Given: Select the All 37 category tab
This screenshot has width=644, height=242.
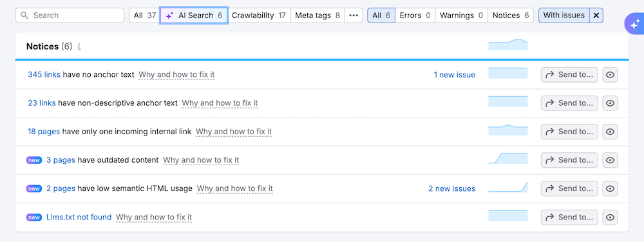Looking at the screenshot, I should coord(144,15).
